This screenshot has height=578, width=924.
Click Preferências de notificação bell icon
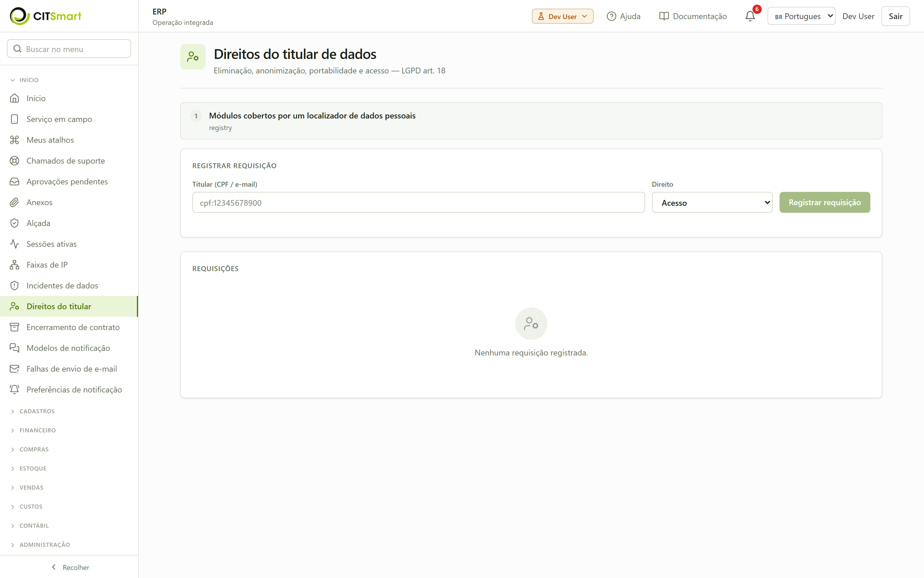click(14, 390)
